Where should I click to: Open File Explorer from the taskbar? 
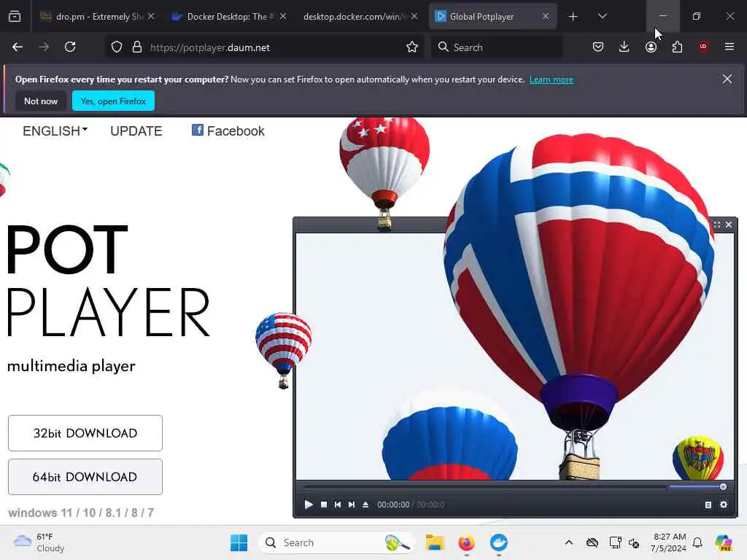point(435,542)
